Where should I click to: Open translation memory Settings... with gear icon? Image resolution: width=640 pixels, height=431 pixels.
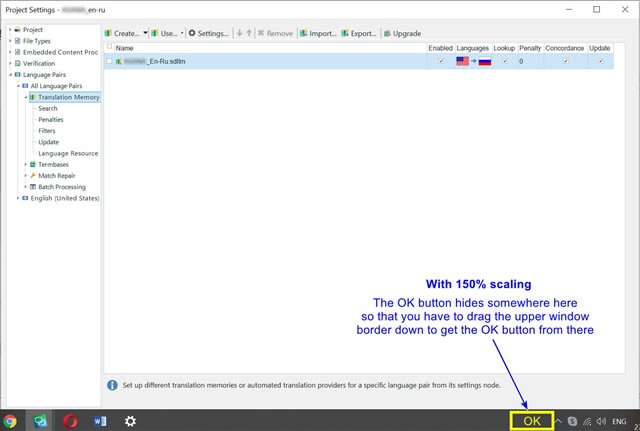[208, 33]
